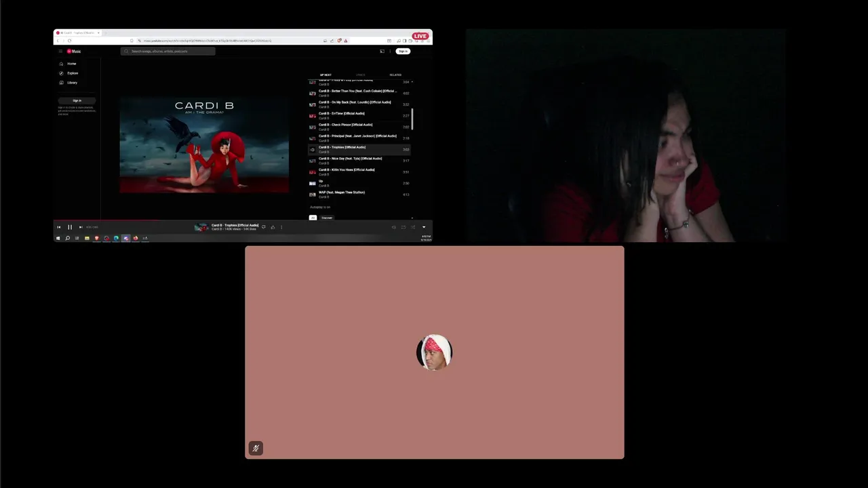Click the taskbar clock
The image size is (868, 488).
[x=425, y=238]
